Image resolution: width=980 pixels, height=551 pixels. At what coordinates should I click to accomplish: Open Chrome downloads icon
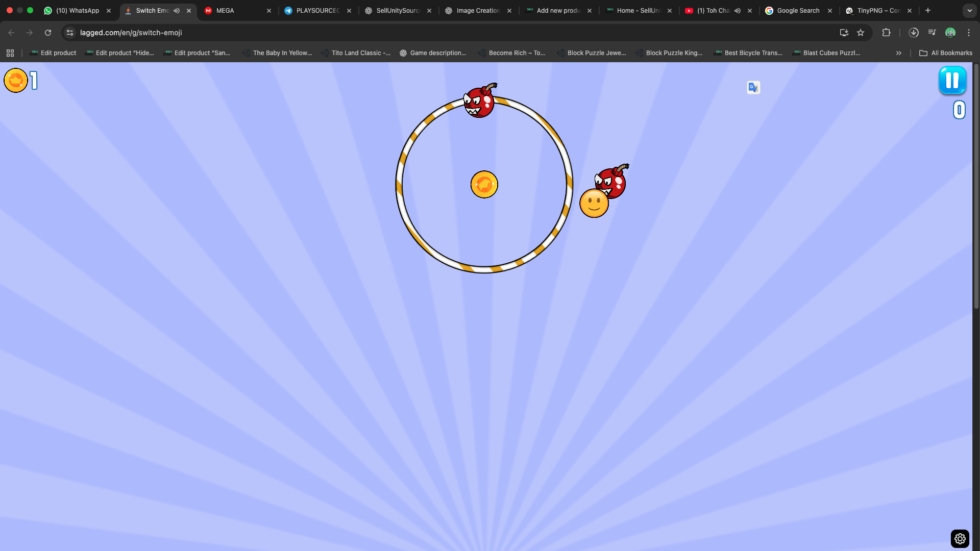point(914,33)
